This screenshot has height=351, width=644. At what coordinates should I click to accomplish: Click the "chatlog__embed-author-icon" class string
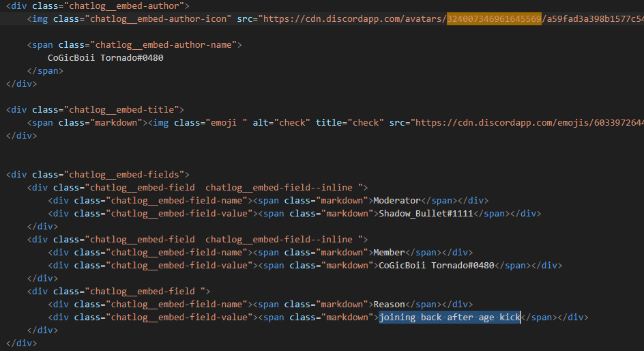(158, 19)
